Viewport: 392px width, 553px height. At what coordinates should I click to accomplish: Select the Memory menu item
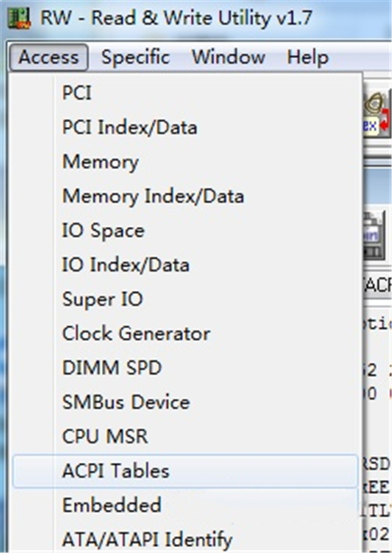[x=100, y=161]
